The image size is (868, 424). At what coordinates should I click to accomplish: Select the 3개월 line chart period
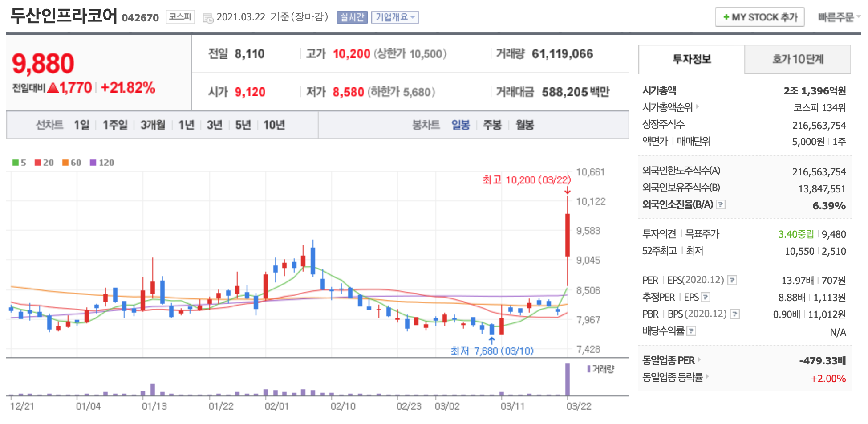pyautogui.click(x=153, y=125)
